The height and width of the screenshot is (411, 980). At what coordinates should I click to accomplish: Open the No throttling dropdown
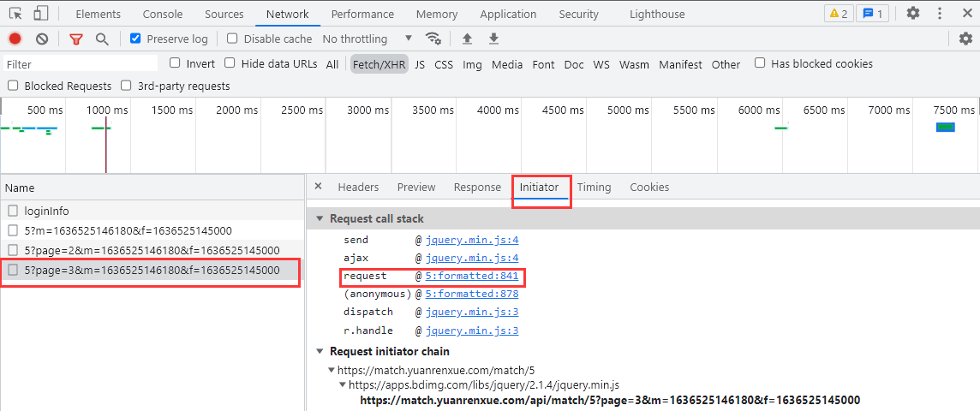(x=367, y=39)
